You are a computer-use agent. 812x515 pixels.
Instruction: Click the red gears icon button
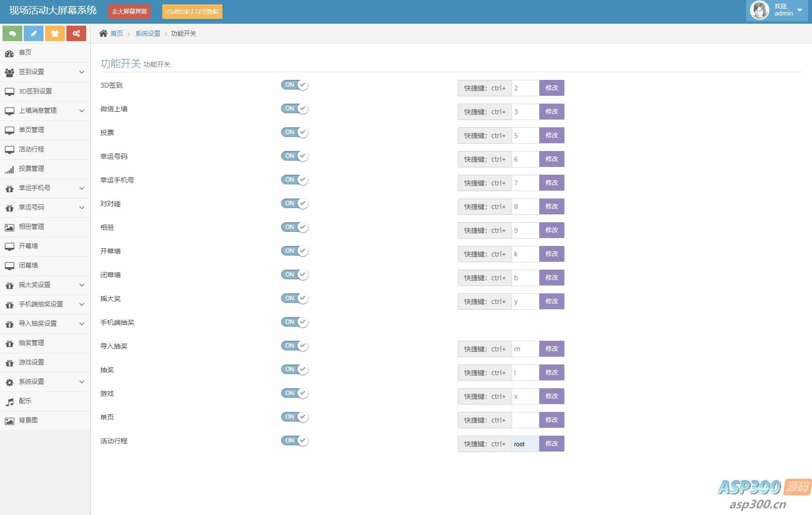pos(76,33)
